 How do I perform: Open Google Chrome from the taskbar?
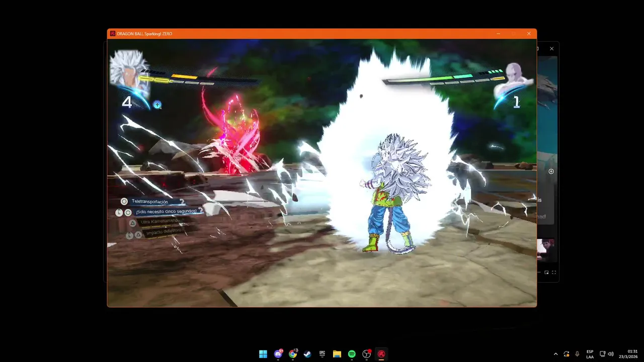(x=293, y=354)
